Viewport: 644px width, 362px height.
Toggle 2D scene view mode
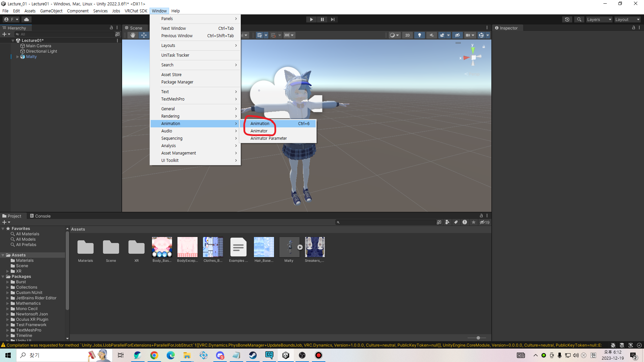click(407, 35)
